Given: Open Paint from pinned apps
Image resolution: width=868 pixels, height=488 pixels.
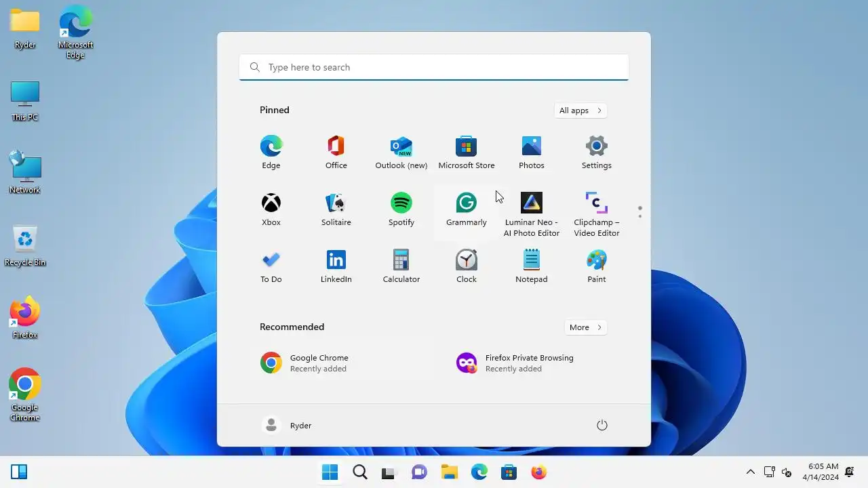Looking at the screenshot, I should tap(597, 266).
